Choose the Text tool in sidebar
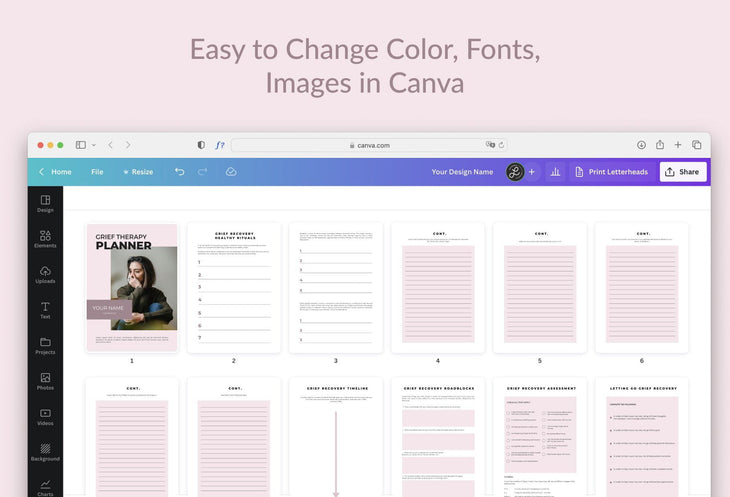Screen dimensions: 730x497 point(45,310)
